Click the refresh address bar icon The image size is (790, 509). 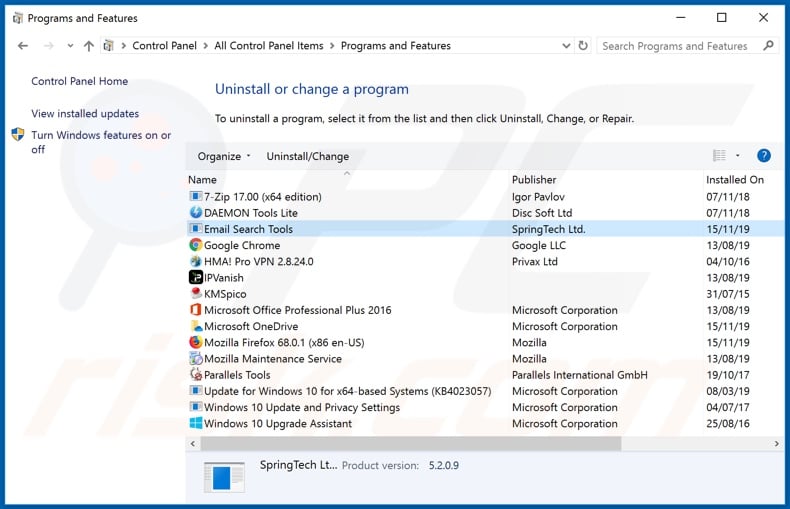click(x=583, y=46)
